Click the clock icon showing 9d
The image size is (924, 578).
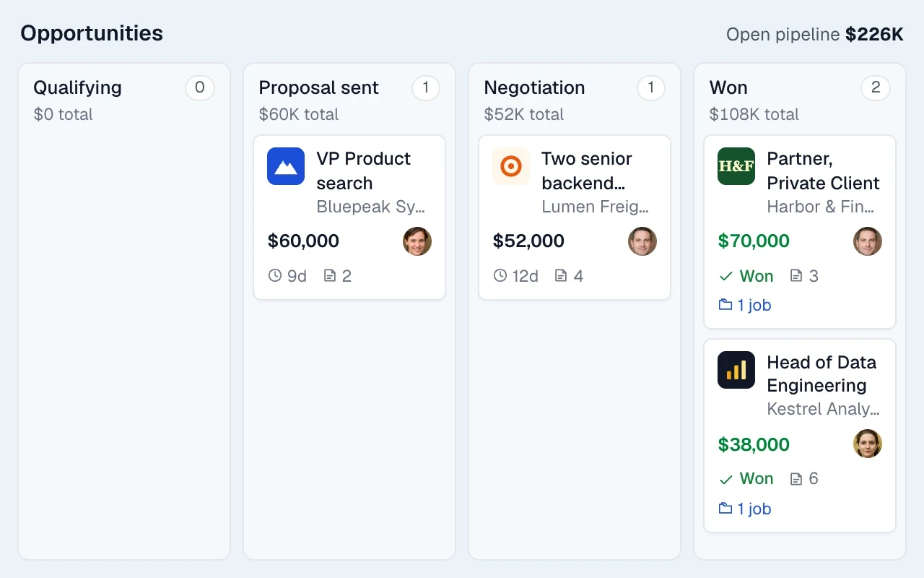pyautogui.click(x=274, y=275)
